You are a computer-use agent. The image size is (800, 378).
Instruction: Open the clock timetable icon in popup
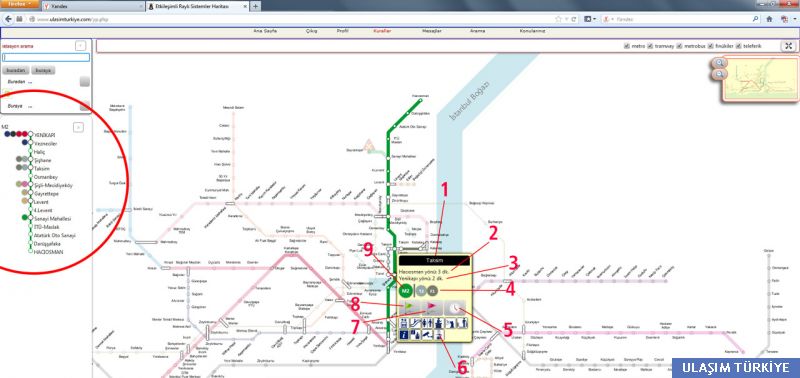454,308
